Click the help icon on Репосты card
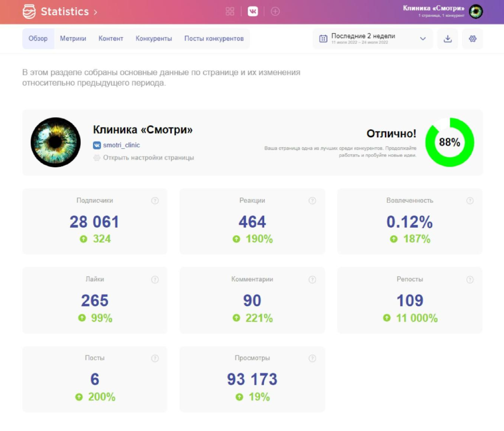The width and height of the screenshot is (504, 431). tap(470, 280)
